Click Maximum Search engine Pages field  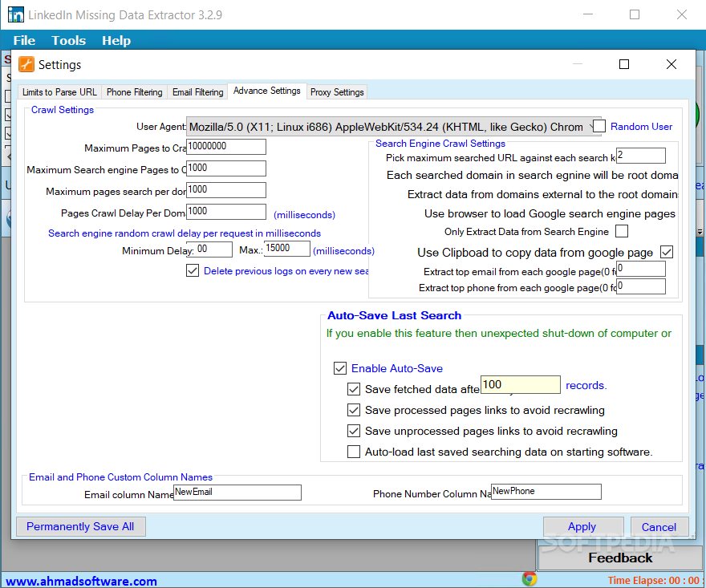pos(226,168)
